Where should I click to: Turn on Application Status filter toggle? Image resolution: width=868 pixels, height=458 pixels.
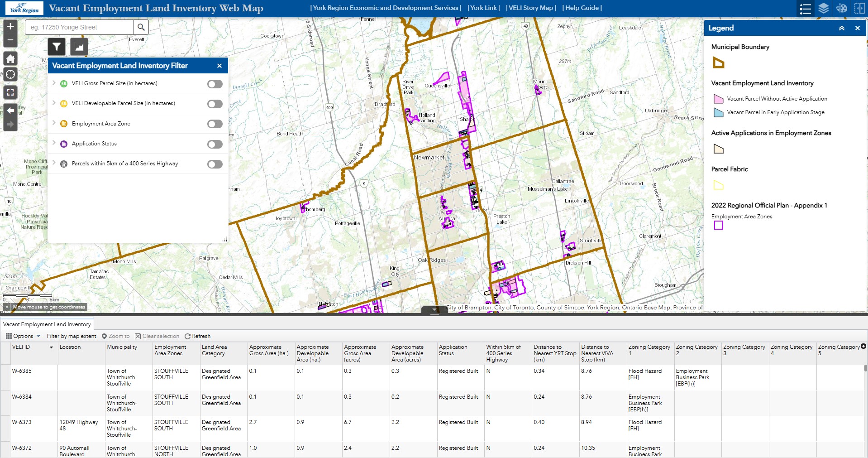pyautogui.click(x=215, y=145)
